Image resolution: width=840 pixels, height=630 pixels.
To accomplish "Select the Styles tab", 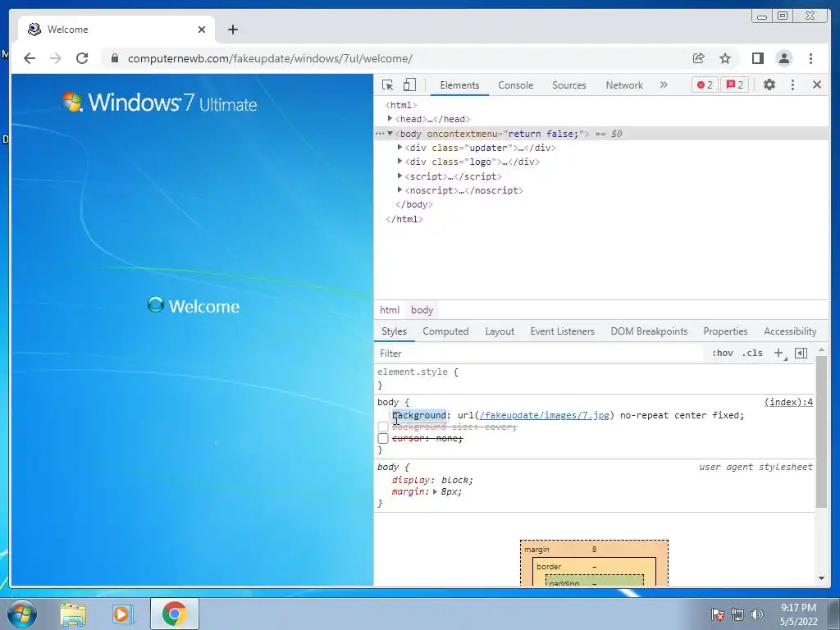I will pos(394,331).
